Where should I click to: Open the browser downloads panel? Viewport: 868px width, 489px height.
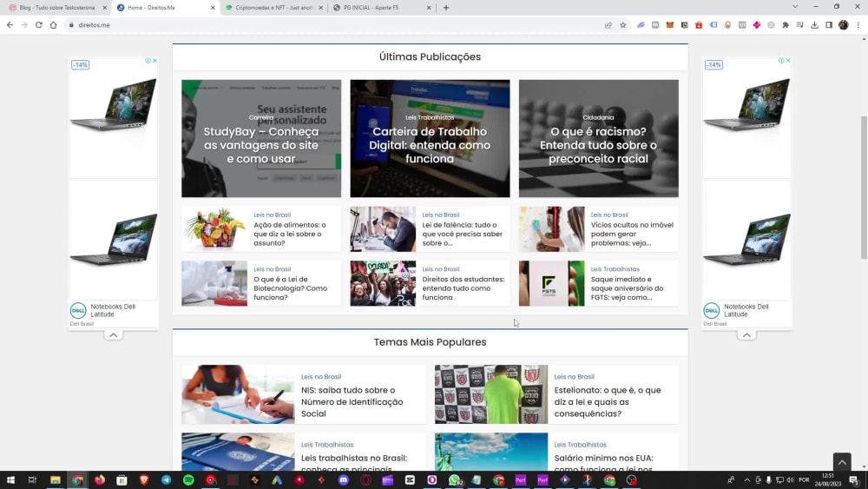pos(814,25)
